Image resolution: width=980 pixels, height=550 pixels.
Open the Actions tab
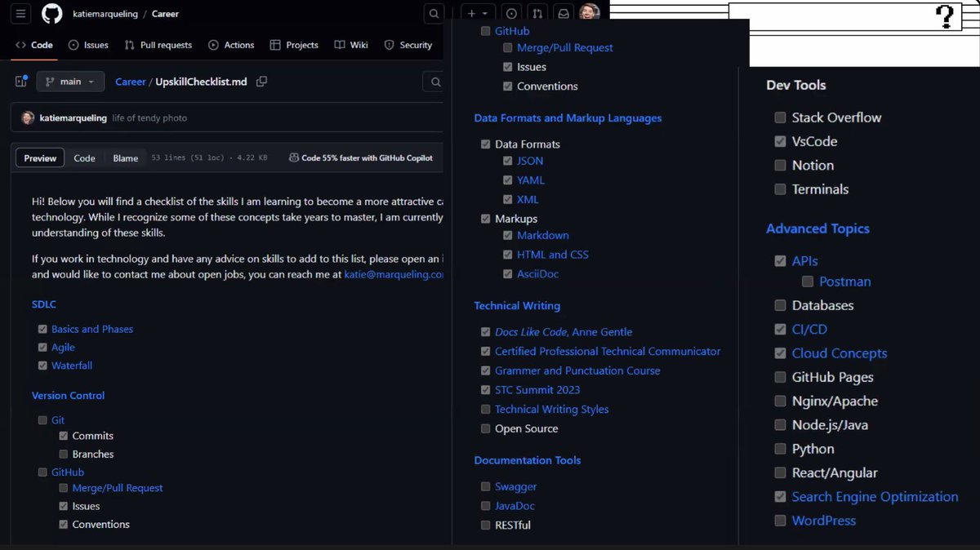pos(231,45)
